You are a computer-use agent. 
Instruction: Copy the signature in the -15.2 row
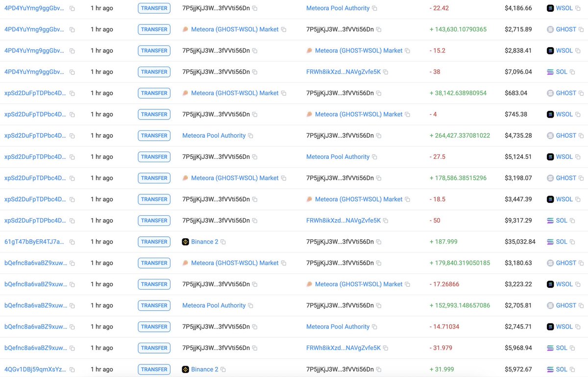coord(72,50)
